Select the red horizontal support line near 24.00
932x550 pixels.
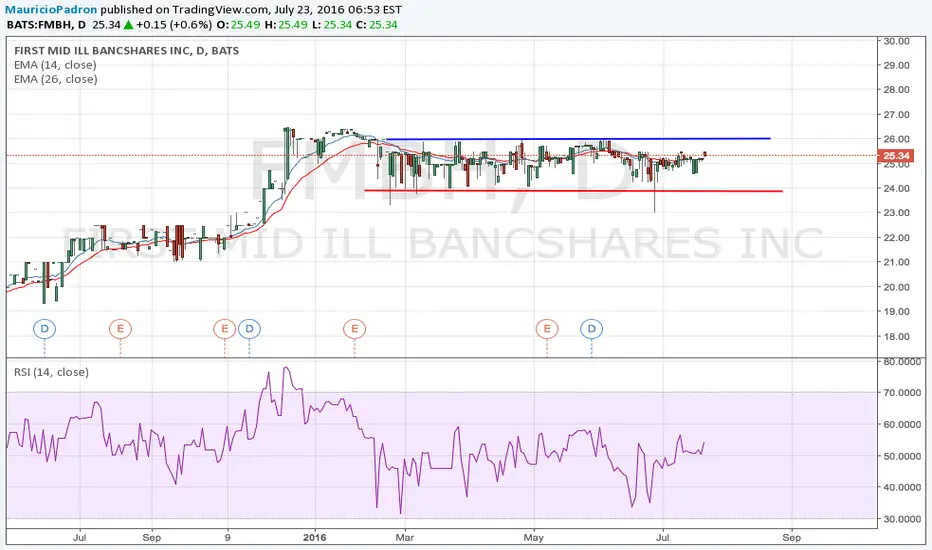(573, 191)
